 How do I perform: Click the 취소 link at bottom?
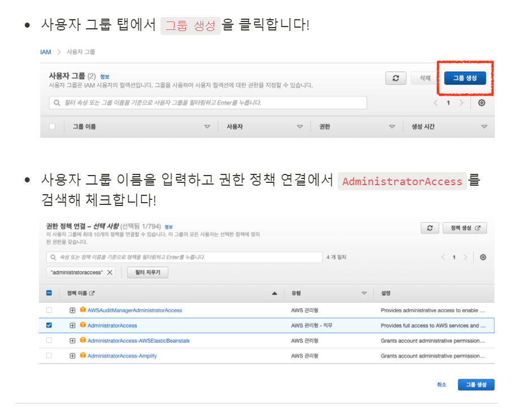(442, 384)
